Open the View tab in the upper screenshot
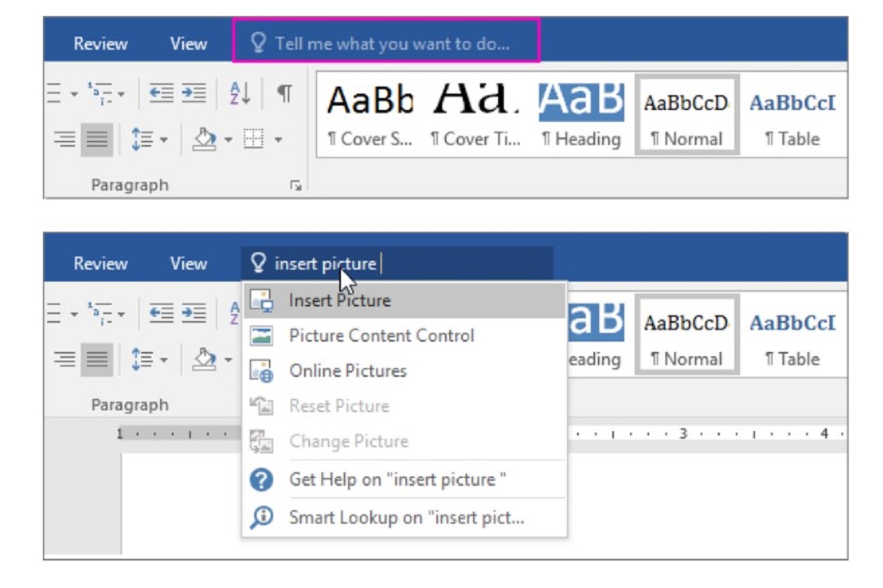This screenshot has height=588, width=883. pyautogui.click(x=189, y=44)
